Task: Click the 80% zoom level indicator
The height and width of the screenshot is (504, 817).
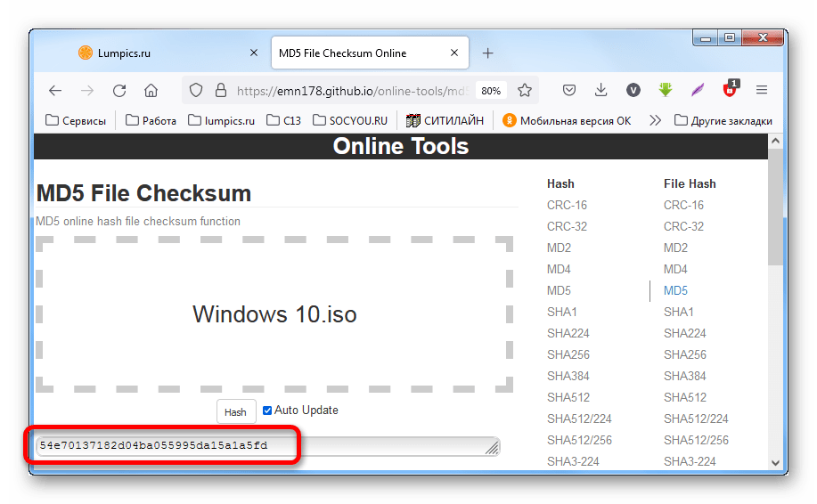Action: pos(490,91)
